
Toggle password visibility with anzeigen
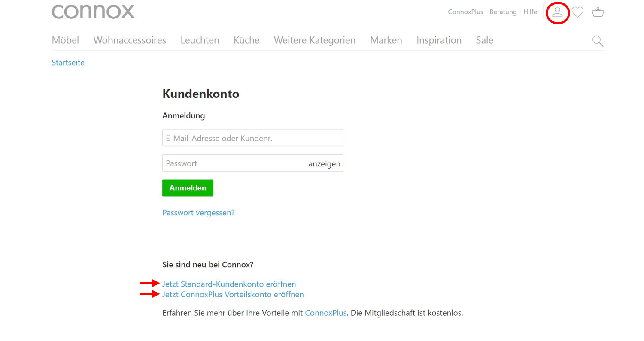pyautogui.click(x=324, y=164)
